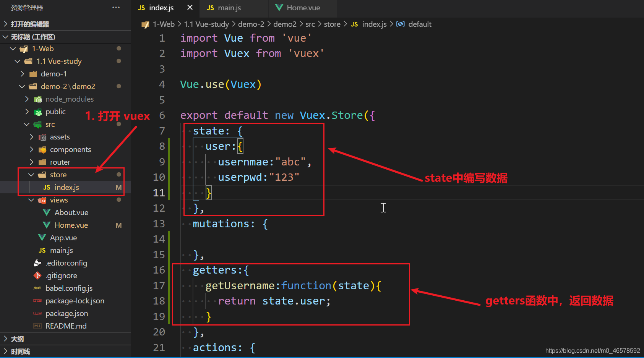The image size is (644, 358).
Task: Click the public folder icon
Action: pyautogui.click(x=38, y=112)
